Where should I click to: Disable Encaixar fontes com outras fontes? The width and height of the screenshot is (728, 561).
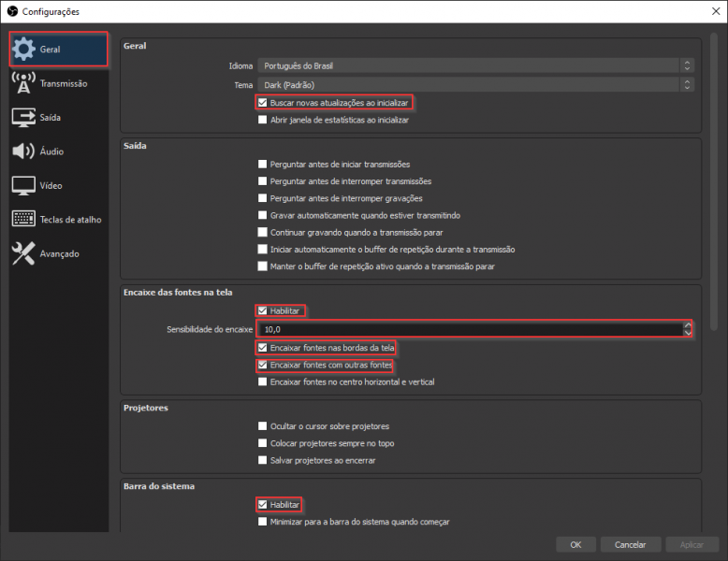[x=263, y=365]
